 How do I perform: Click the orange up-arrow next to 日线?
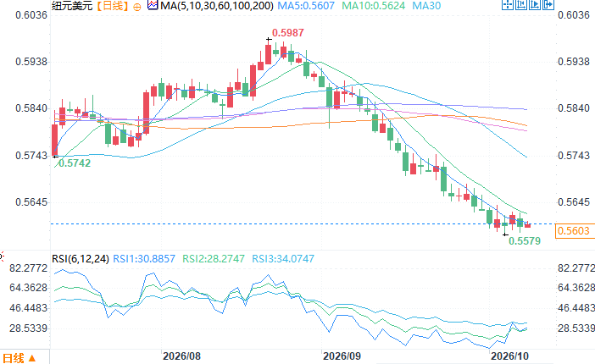pyautogui.click(x=32, y=358)
